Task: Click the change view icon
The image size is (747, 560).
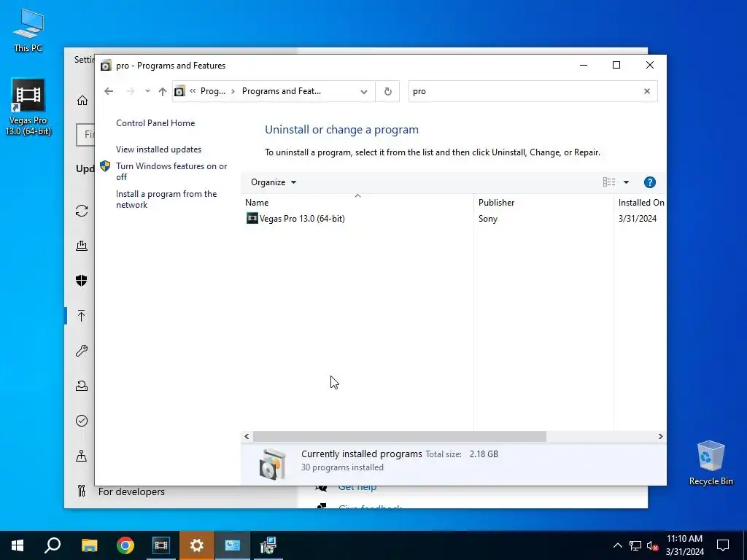Action: (x=609, y=182)
